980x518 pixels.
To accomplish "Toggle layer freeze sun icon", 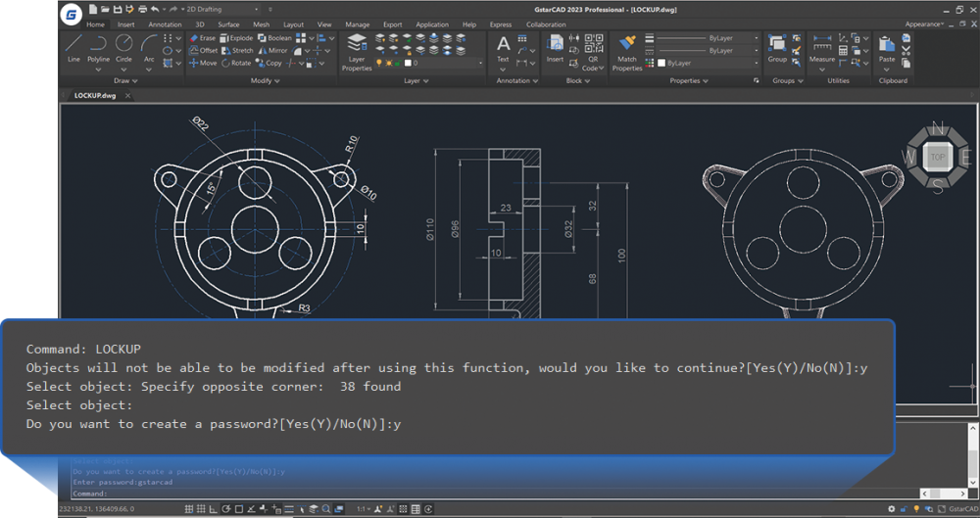I will pyautogui.click(x=388, y=63).
